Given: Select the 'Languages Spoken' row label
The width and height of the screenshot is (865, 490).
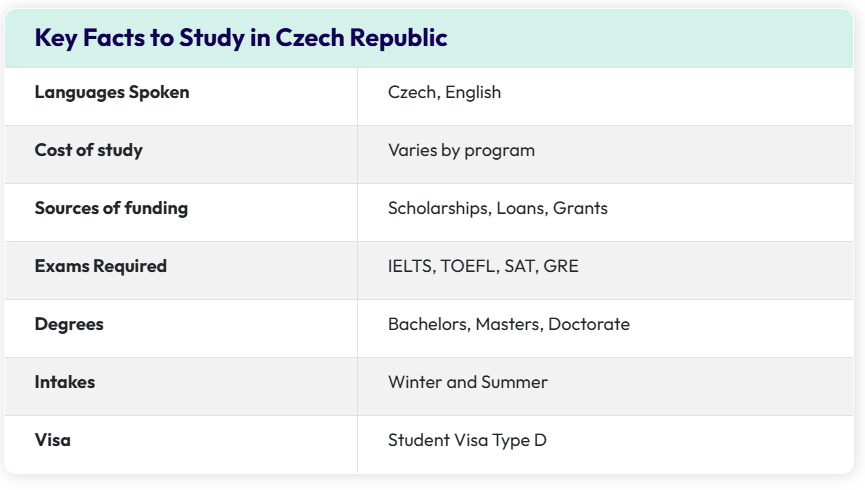Looking at the screenshot, I should [112, 92].
